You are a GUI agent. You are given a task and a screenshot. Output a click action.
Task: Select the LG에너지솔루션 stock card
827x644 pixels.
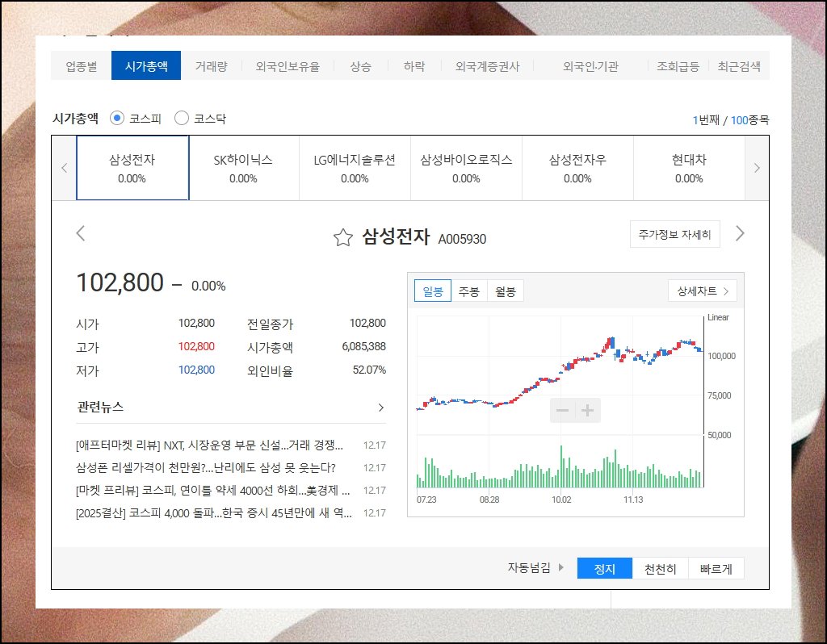355,168
